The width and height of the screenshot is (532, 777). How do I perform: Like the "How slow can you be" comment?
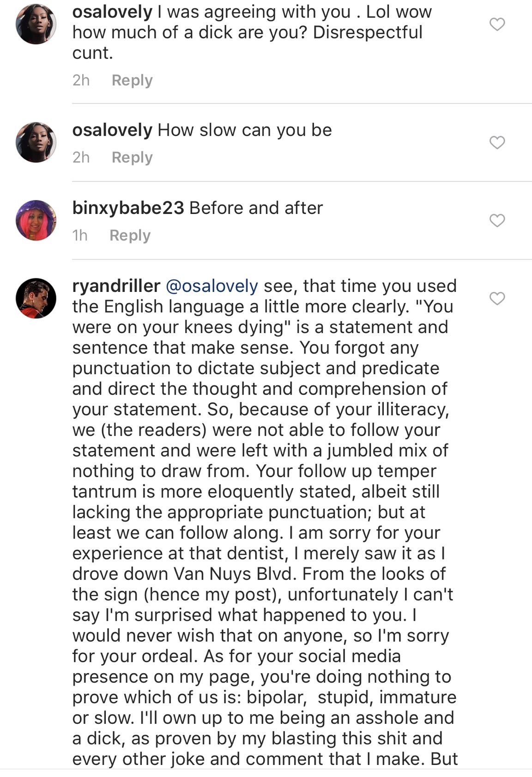[497, 143]
